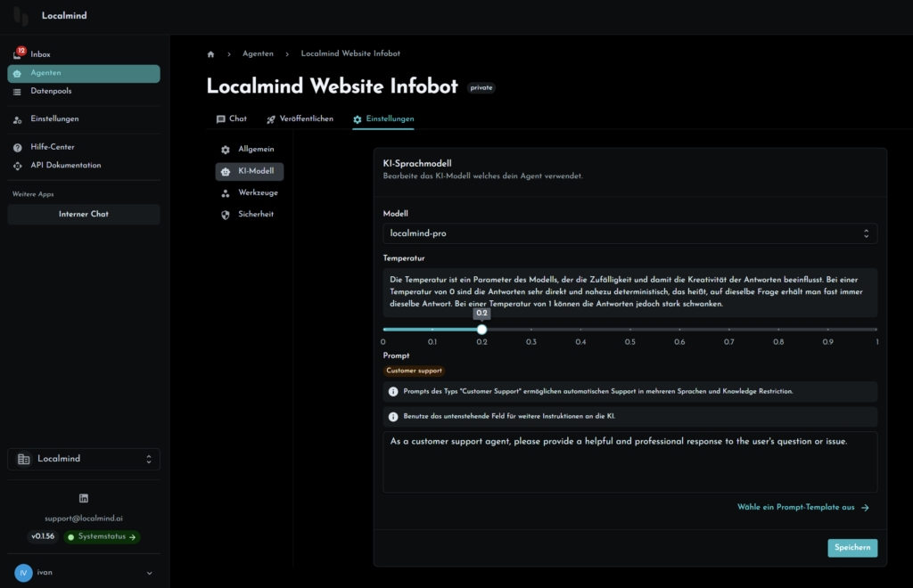The height and width of the screenshot is (588, 913).
Task: Click the Weitere Apps heading
Action: click(33, 194)
